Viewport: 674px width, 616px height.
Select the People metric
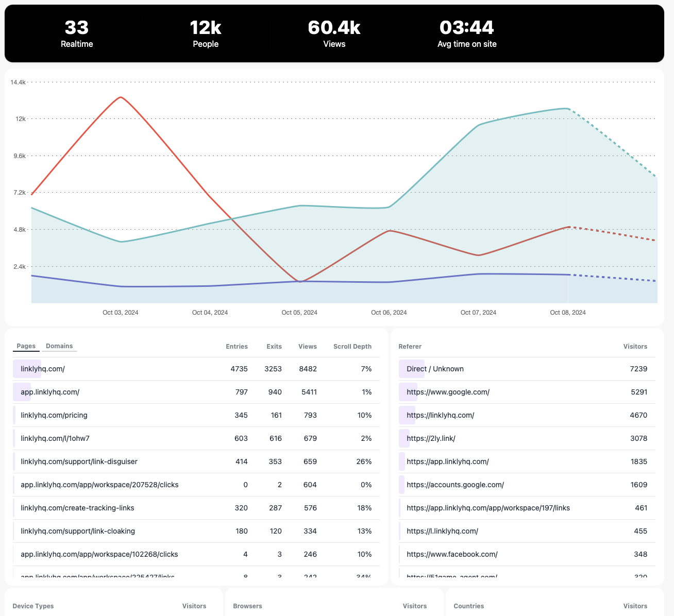[x=206, y=33]
